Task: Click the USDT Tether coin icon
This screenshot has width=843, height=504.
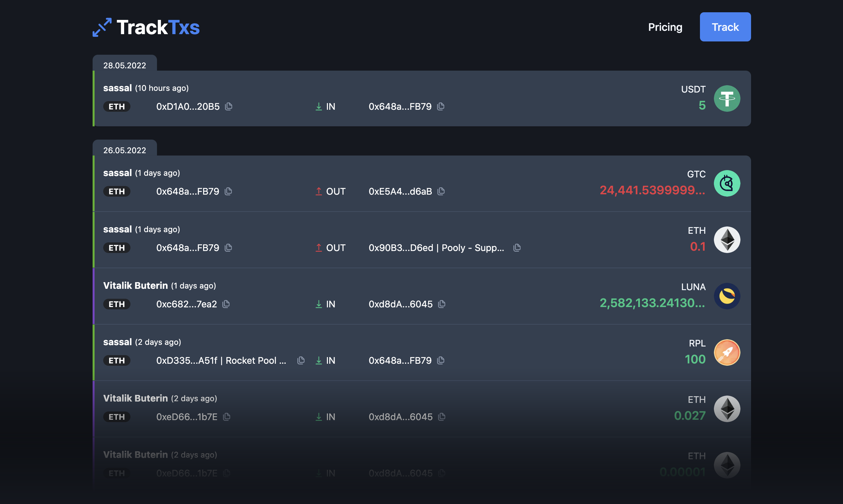Action: (727, 98)
